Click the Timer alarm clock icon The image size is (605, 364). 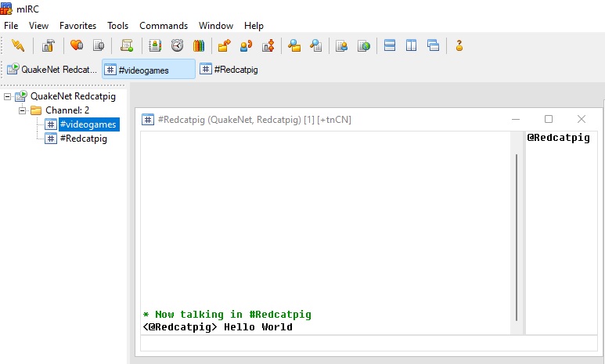(x=177, y=45)
